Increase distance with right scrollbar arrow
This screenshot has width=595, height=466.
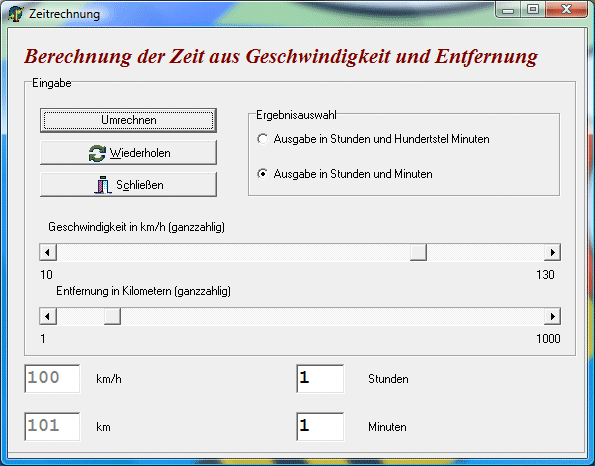tap(552, 316)
